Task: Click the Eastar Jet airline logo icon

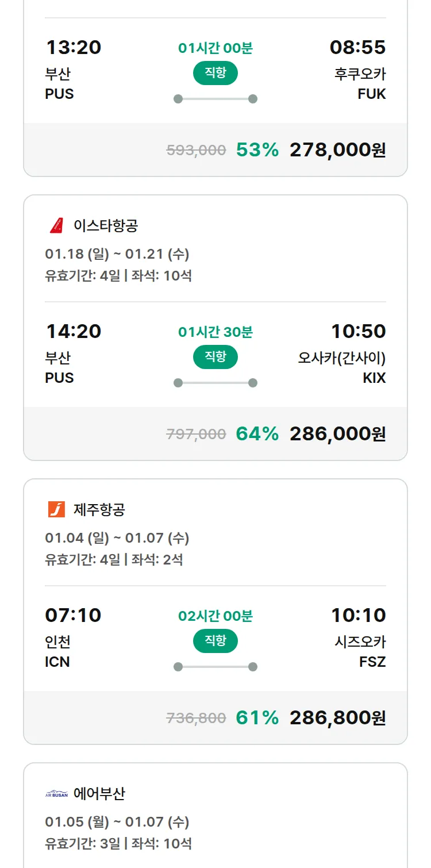Action: tap(56, 225)
